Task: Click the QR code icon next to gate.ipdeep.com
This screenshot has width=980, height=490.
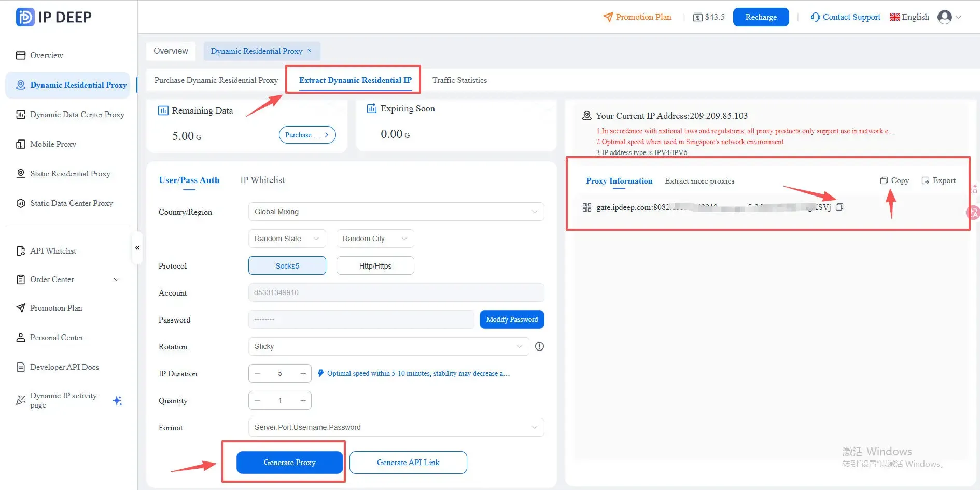Action: pos(586,207)
